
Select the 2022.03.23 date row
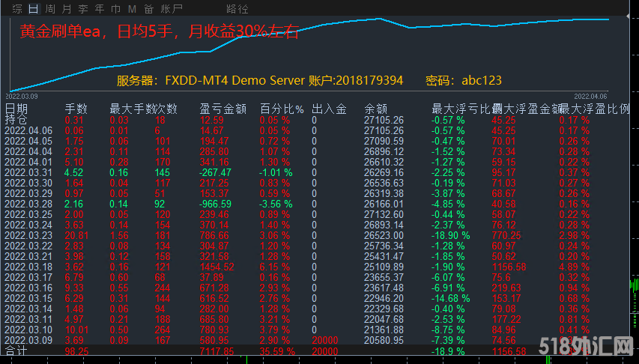tap(28, 236)
